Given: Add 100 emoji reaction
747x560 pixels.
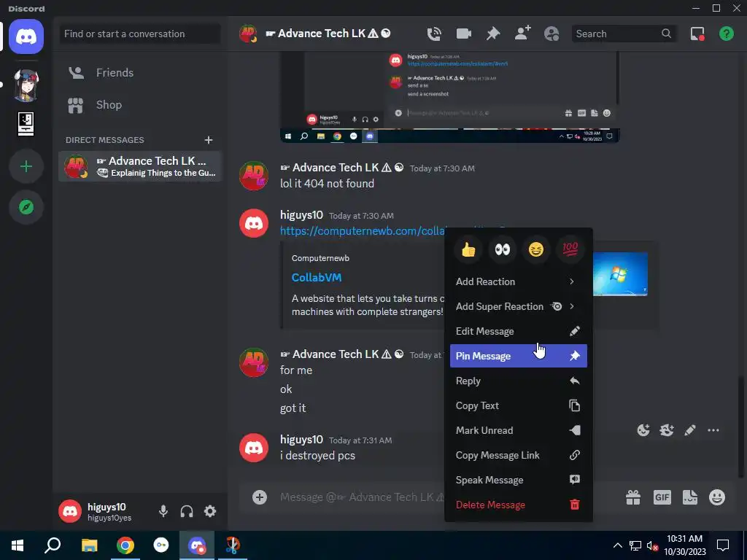Looking at the screenshot, I should (570, 249).
